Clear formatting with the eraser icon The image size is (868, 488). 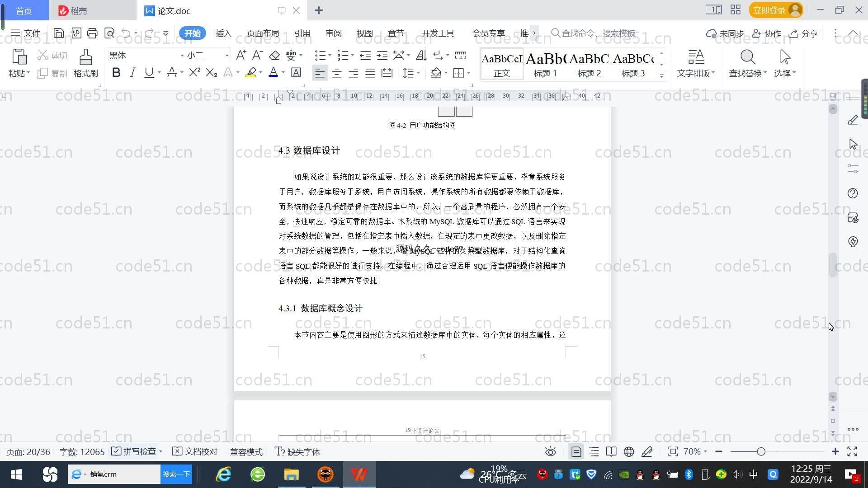[274, 55]
